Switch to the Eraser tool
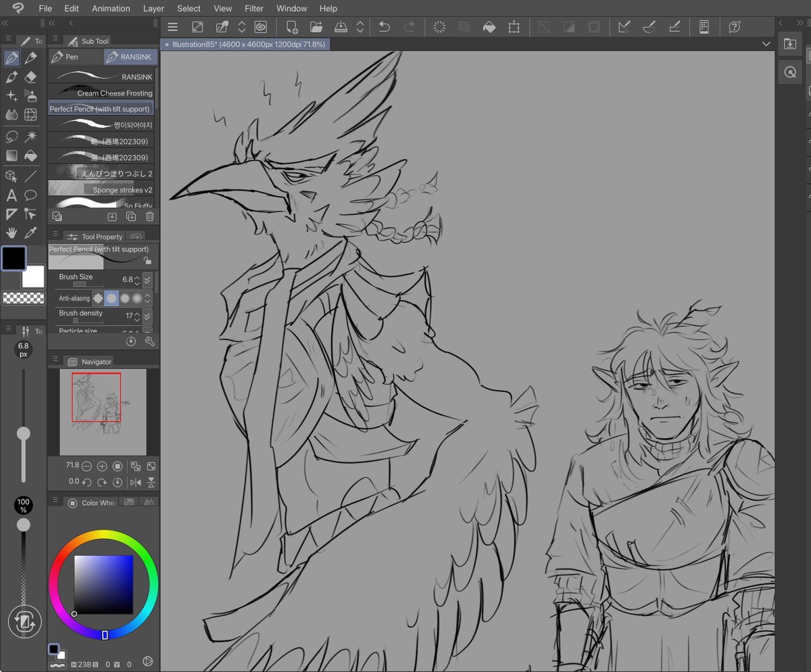 [30, 77]
